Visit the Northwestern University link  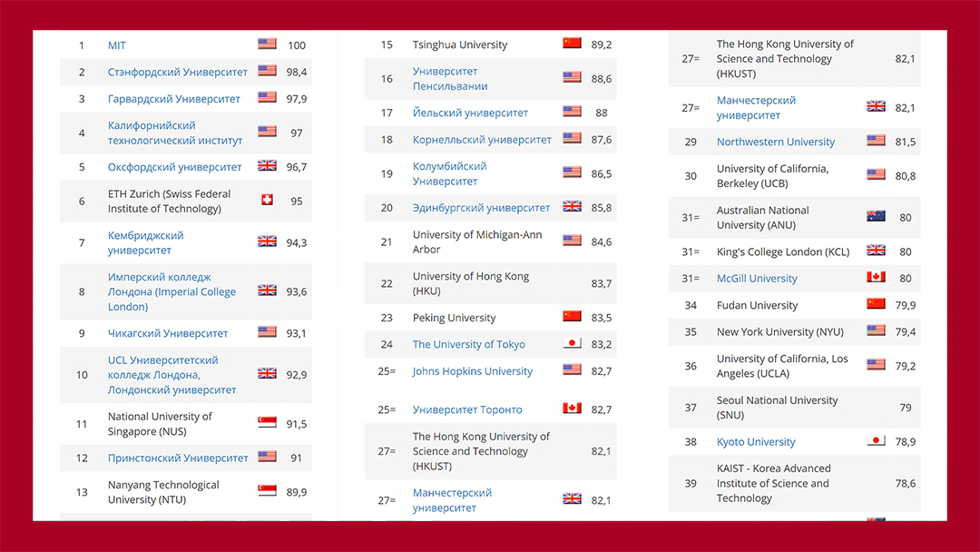coord(776,142)
